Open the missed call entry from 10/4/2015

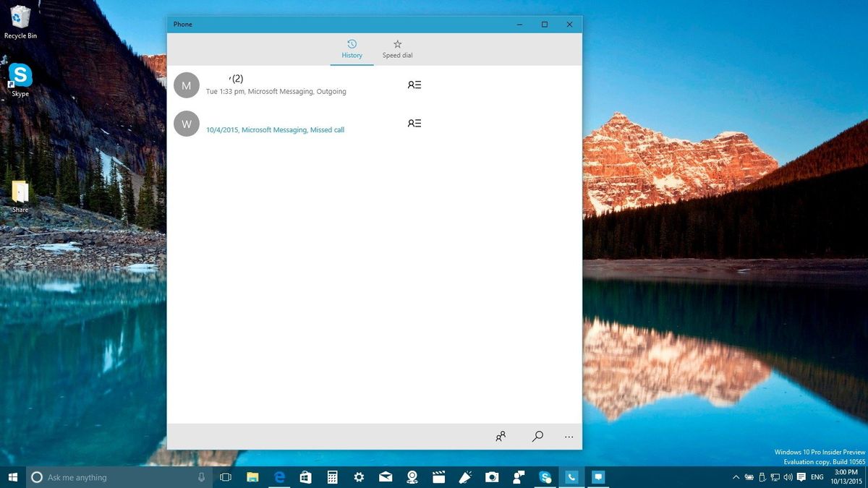(275, 129)
